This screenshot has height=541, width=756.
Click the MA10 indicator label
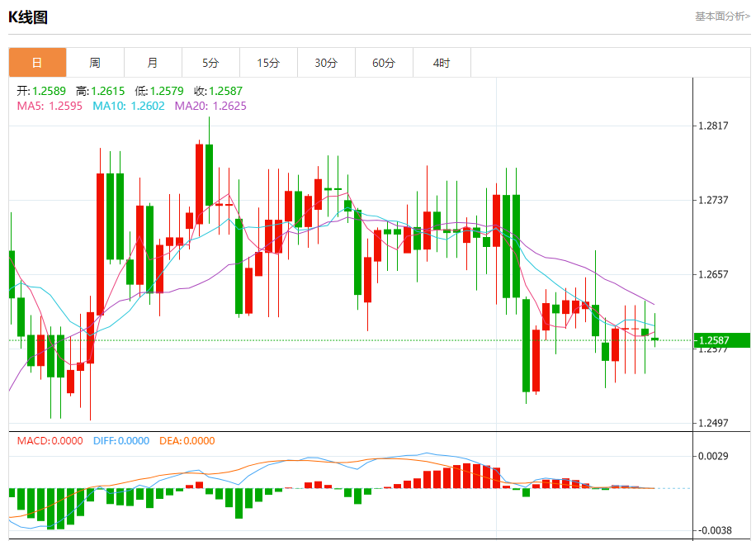pyautogui.click(x=129, y=107)
